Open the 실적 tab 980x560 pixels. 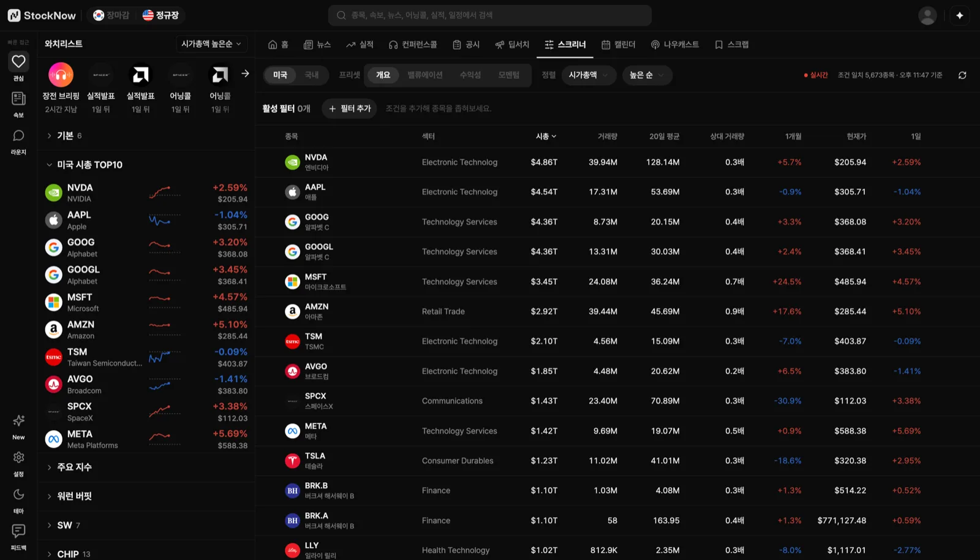tap(360, 45)
